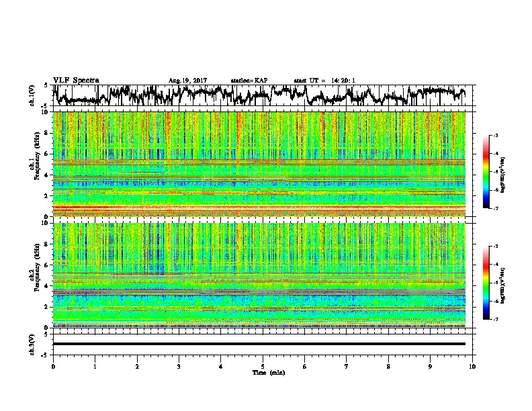Click the "ch.3(V)" axis label
532x411 pixels.
click(32, 345)
